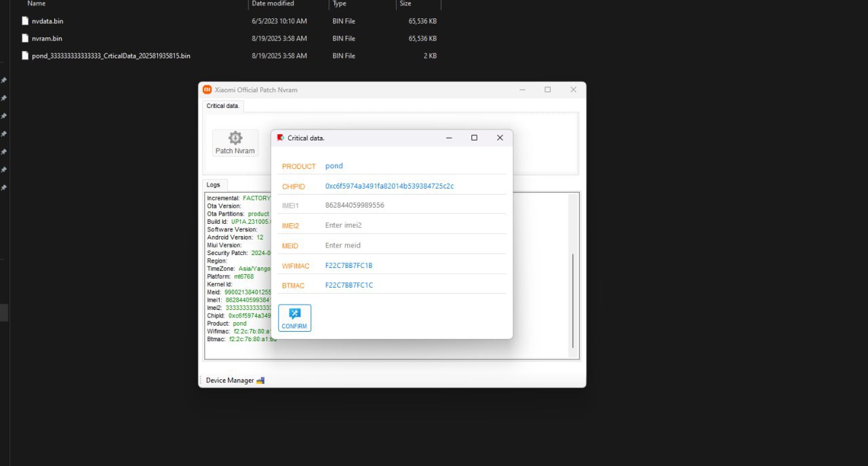
Task: Select the nvram.bin file name
Action: 47,39
